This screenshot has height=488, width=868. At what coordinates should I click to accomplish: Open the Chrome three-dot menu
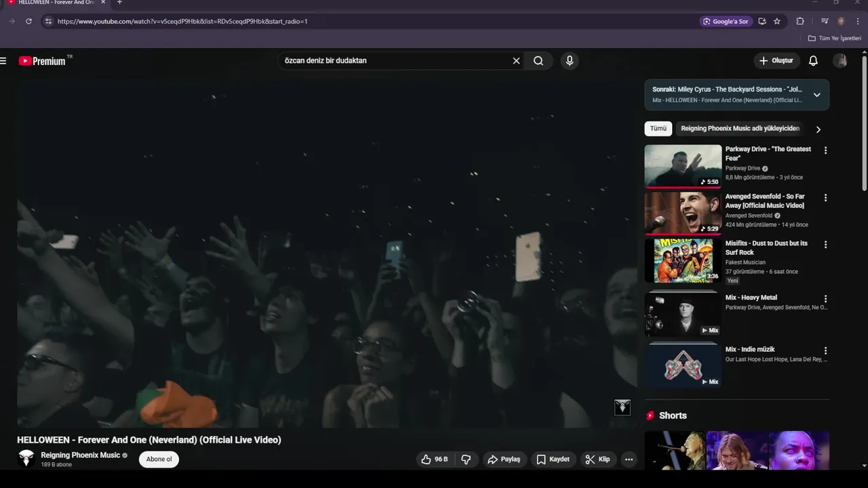(858, 21)
